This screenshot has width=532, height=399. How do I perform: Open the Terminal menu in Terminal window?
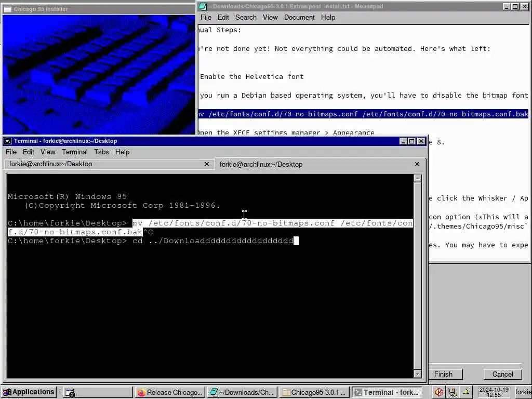[75, 152]
